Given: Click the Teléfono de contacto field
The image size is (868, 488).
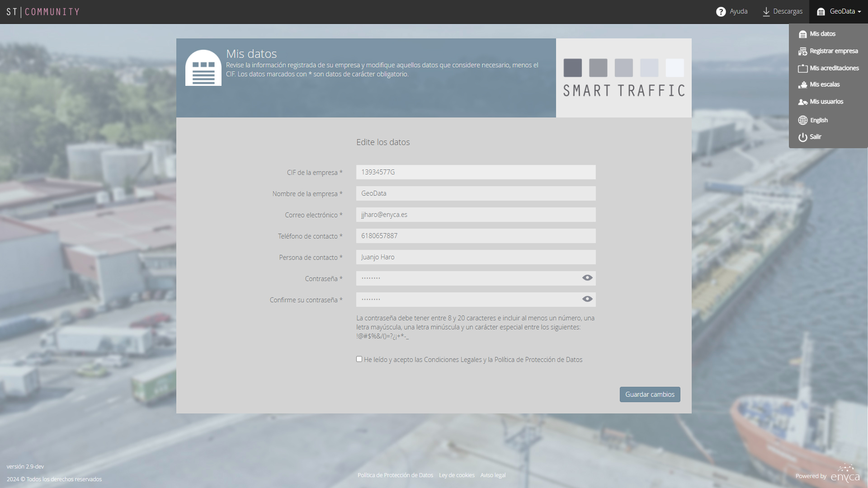Looking at the screenshot, I should [476, 236].
